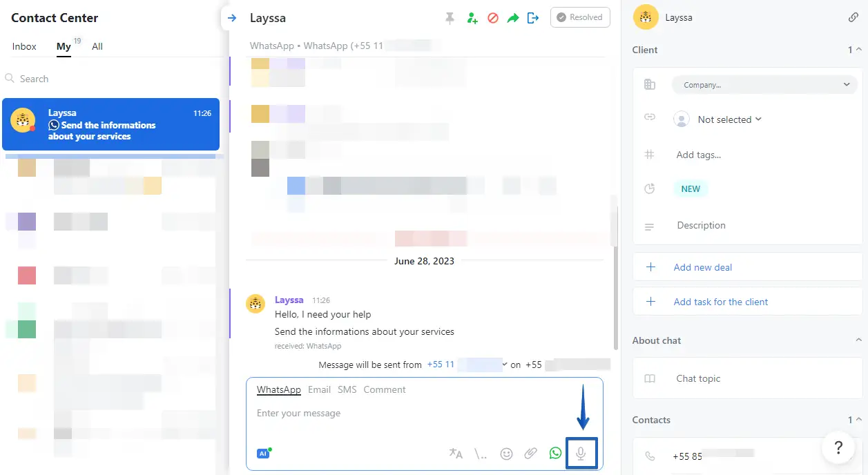Select the Email channel tab
This screenshot has width=868, height=475.
coord(319,389)
